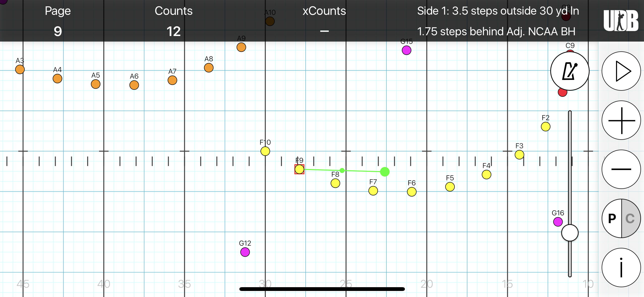Tap the UDB logo

pyautogui.click(x=621, y=21)
